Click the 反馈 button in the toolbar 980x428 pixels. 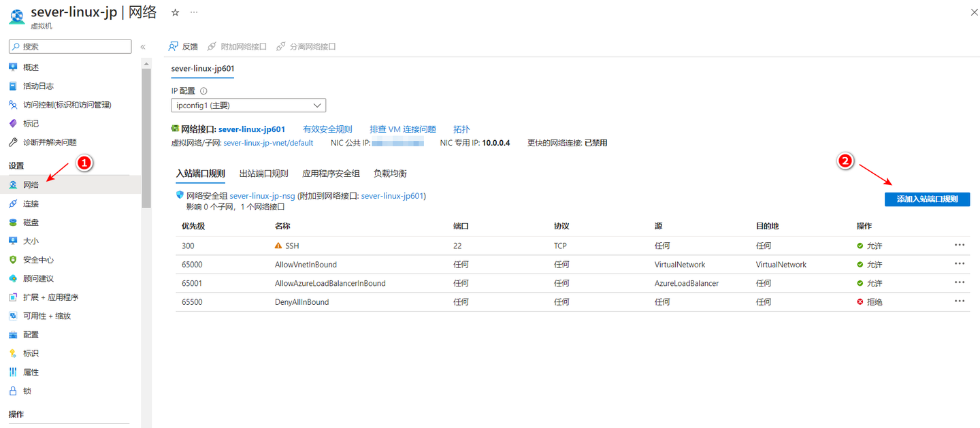click(183, 46)
